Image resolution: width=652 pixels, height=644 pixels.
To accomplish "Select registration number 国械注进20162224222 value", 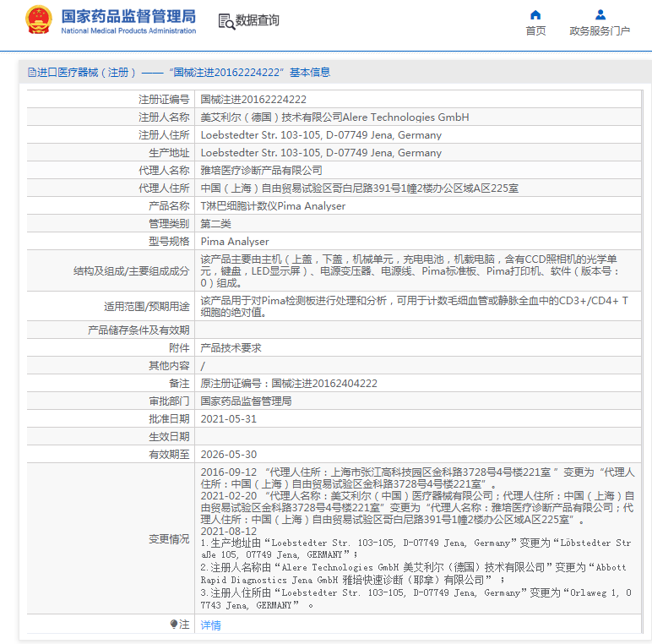I will point(253,100).
